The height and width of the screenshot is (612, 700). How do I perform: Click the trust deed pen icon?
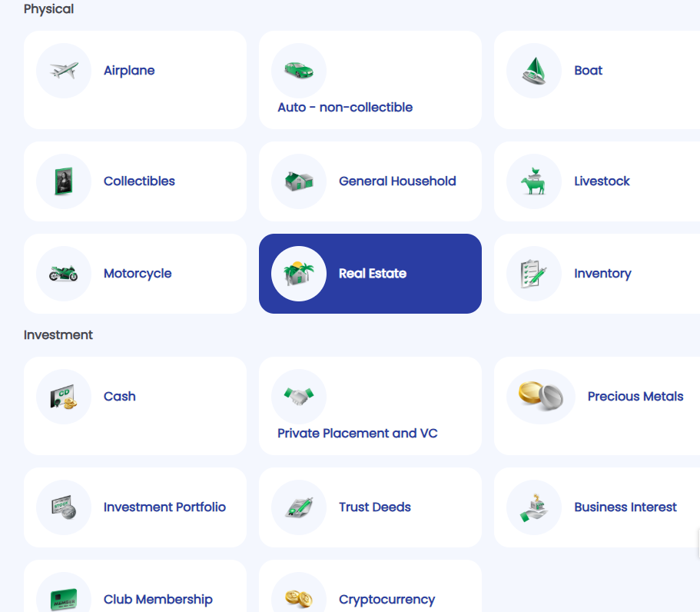tap(299, 507)
